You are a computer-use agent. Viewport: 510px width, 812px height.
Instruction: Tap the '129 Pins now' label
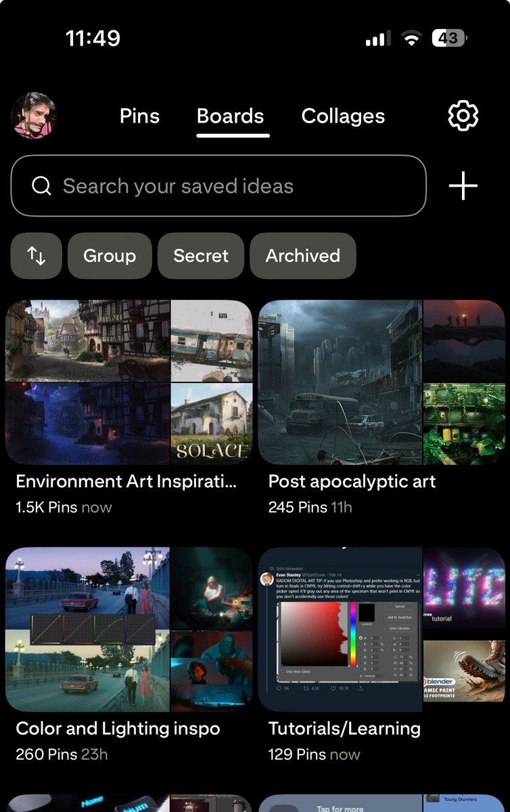315,754
